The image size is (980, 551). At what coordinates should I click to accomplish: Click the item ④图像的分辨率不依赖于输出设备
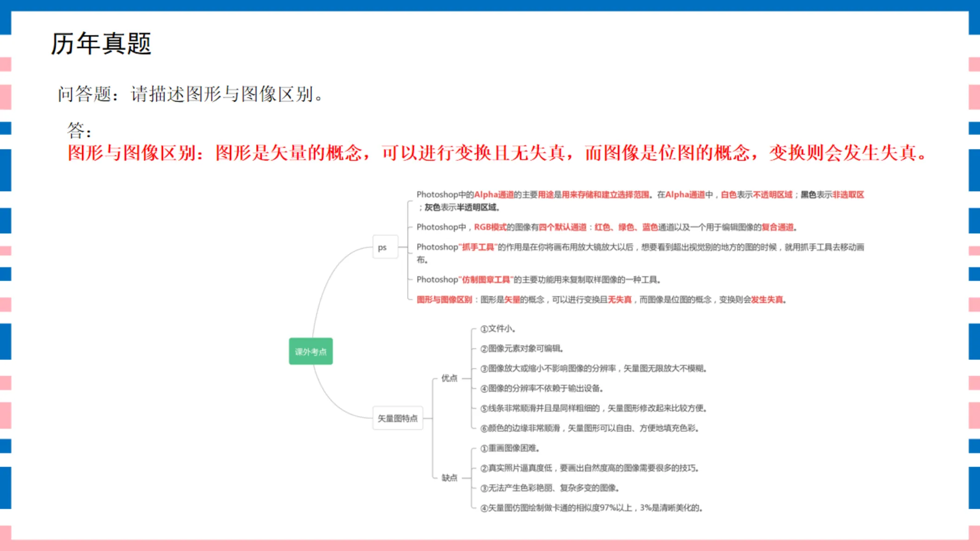click(542, 389)
